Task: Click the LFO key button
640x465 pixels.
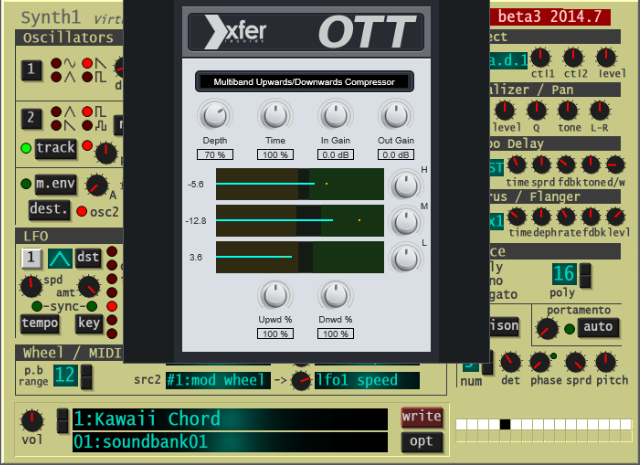Action: click(89, 324)
